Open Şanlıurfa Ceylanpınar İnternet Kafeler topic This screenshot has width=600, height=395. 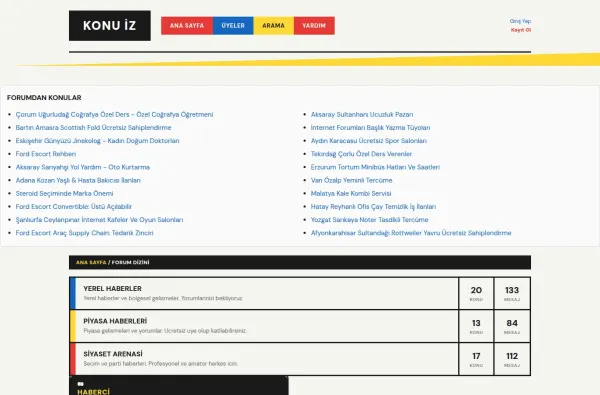[99, 220]
